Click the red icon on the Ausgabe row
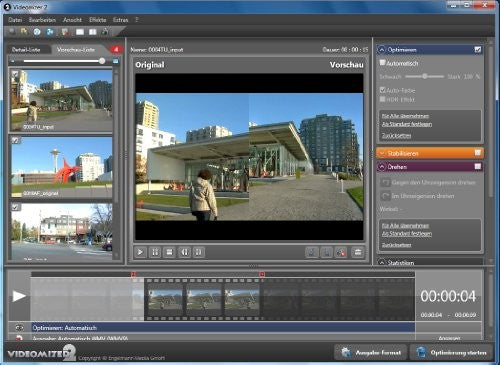This screenshot has height=365, width=500. click(19, 338)
